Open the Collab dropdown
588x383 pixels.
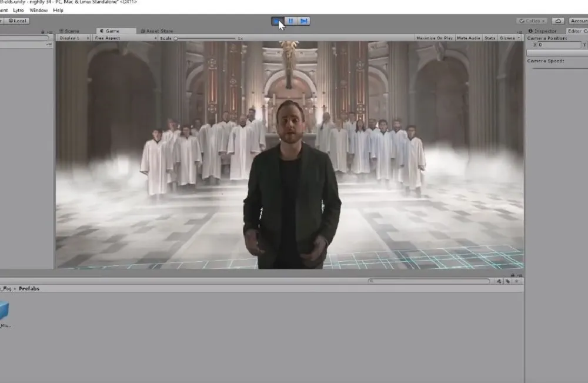pos(532,21)
